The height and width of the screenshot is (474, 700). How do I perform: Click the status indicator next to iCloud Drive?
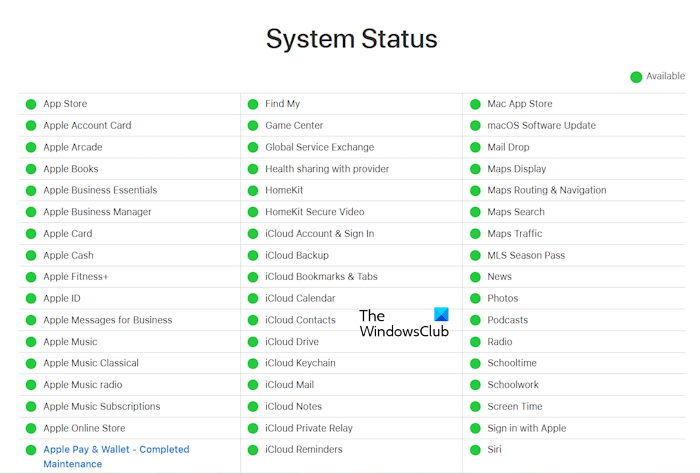point(253,342)
